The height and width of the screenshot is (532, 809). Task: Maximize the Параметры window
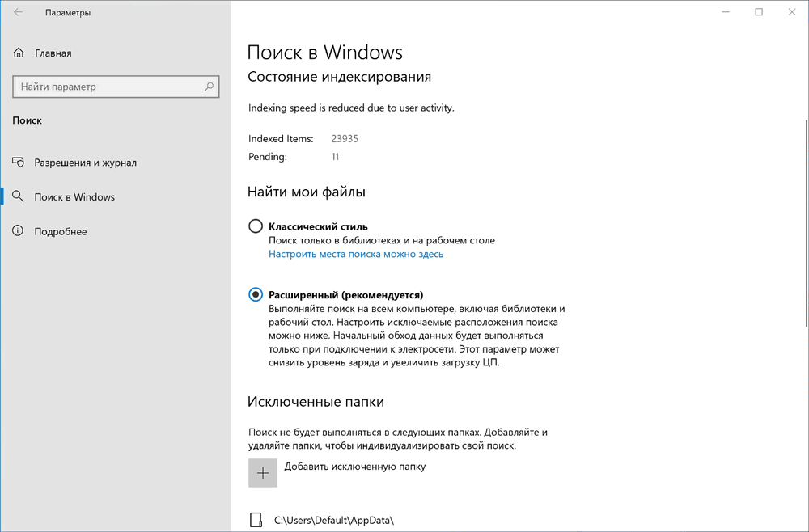click(759, 12)
